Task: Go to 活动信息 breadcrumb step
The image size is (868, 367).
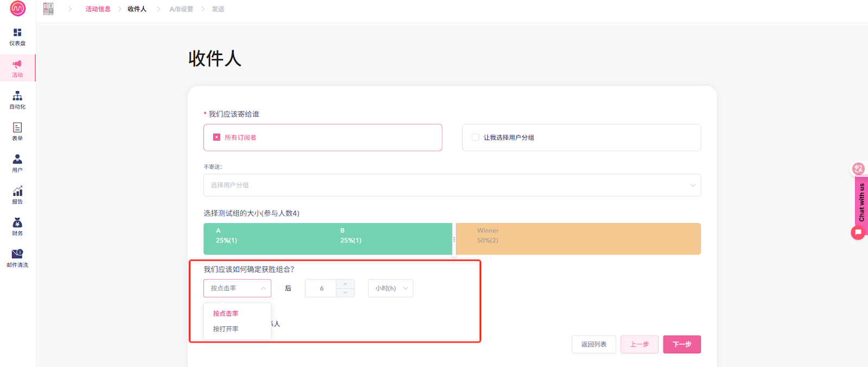Action: coord(98,9)
